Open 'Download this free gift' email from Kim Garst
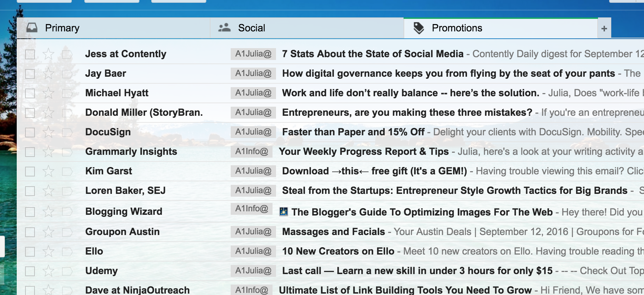The width and height of the screenshot is (644, 295). click(x=375, y=171)
